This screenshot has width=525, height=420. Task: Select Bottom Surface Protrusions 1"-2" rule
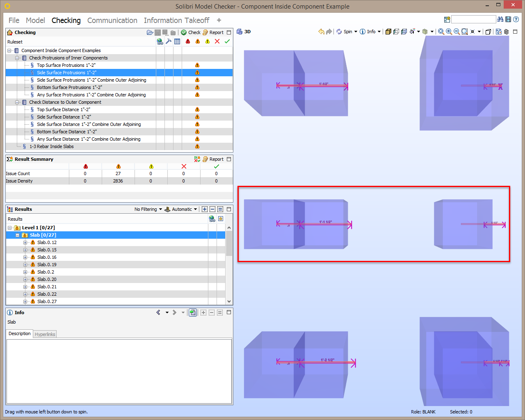pyautogui.click(x=69, y=87)
